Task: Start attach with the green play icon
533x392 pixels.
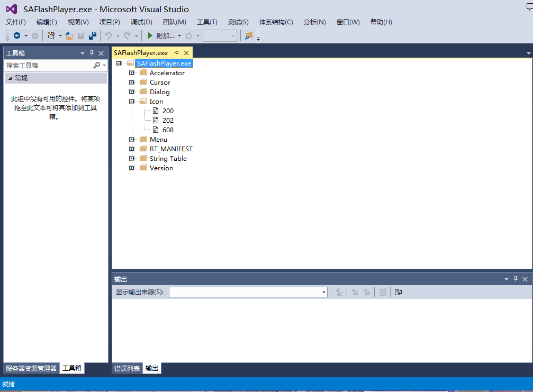Action: pyautogui.click(x=150, y=35)
